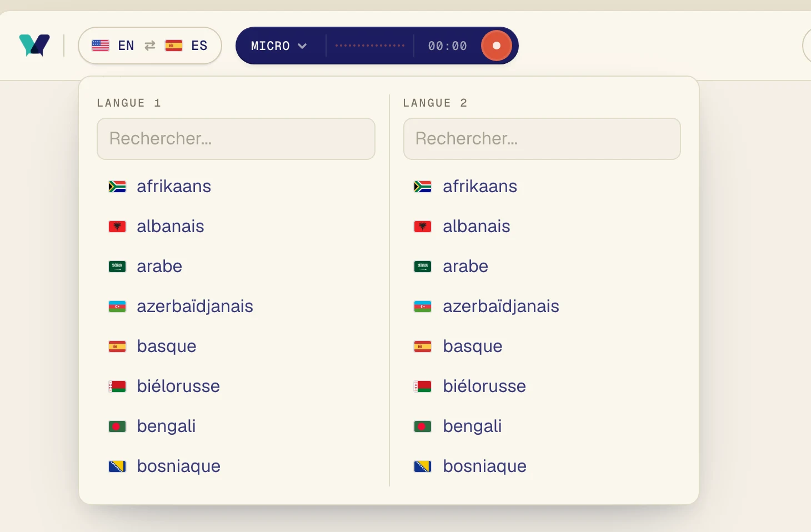
Task: Open the MICRO input source dropdown
Action: 279,46
